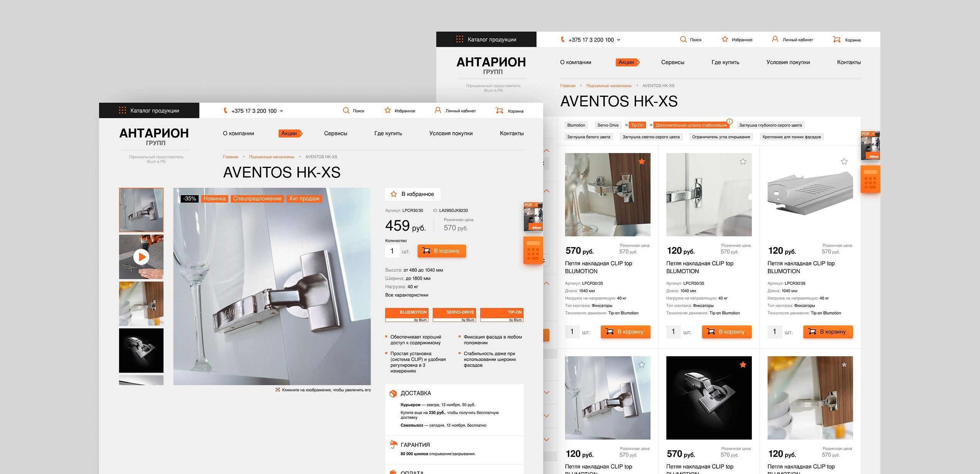
Task: Remove the Tip-On filter tag
Action: click(626, 125)
